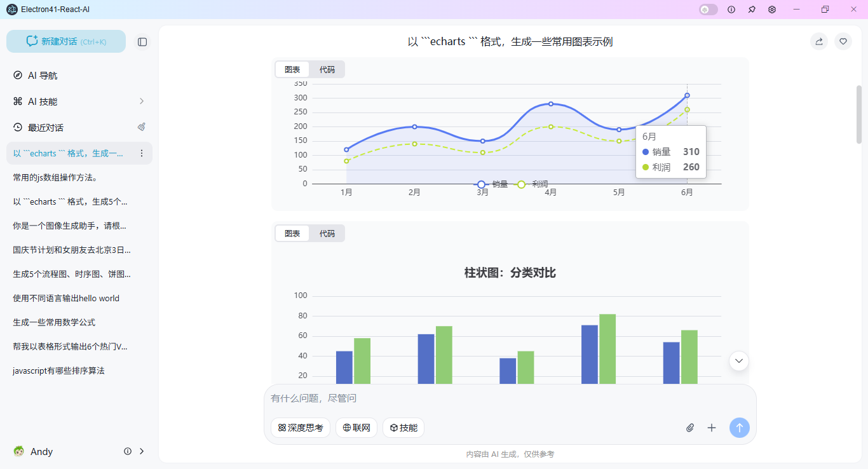
Task: Attach a file with paperclip icon
Action: click(x=690, y=428)
